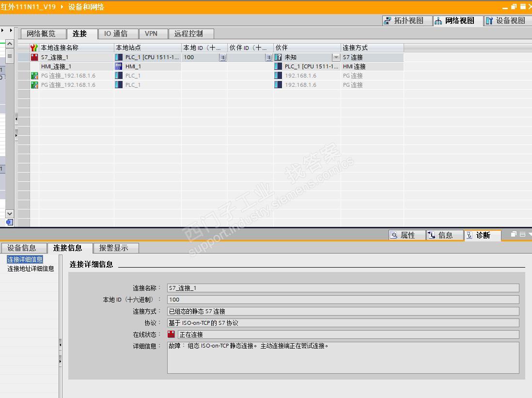Click the HMI_1 station icon
Viewport: 532px width, 398px height.
pos(118,66)
